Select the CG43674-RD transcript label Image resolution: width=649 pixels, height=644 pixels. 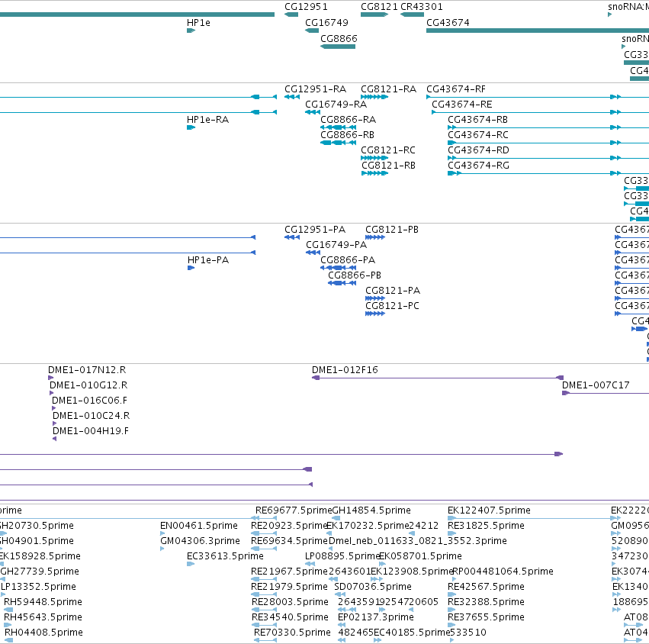point(478,150)
